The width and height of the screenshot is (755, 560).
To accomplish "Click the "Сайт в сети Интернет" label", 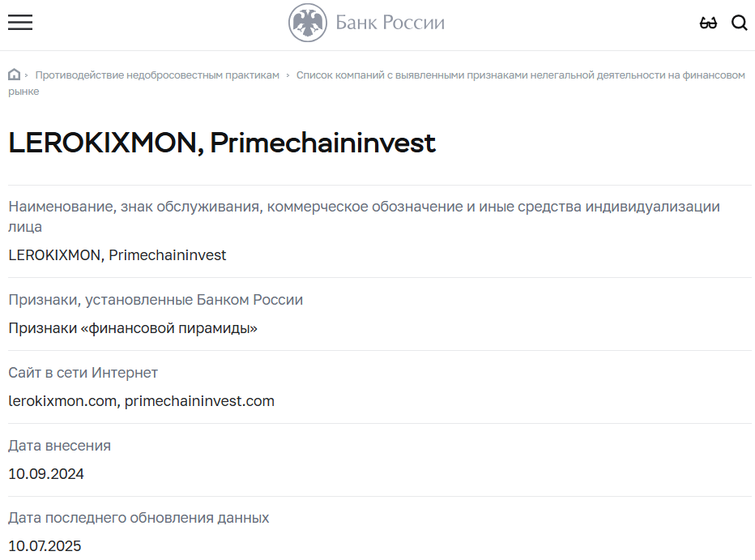I will click(x=83, y=373).
